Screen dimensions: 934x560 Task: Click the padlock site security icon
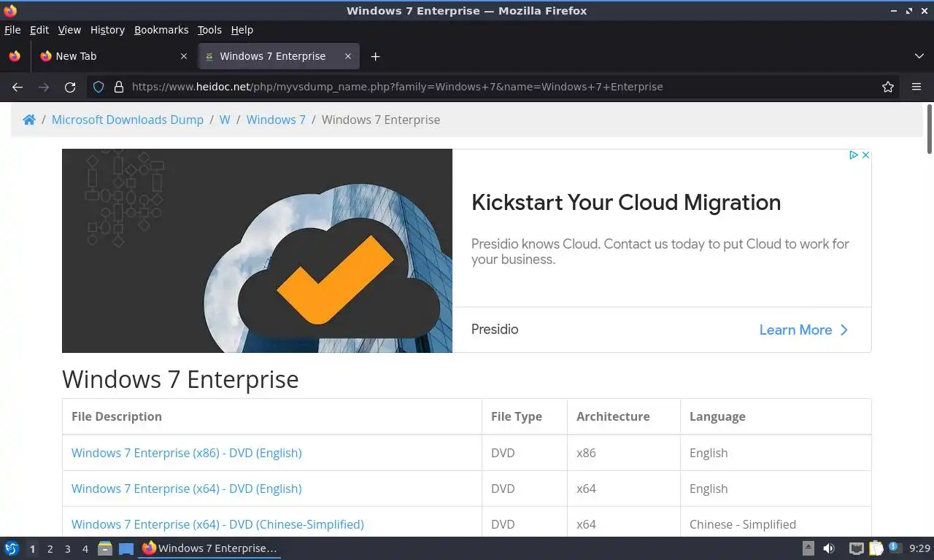pyautogui.click(x=119, y=87)
